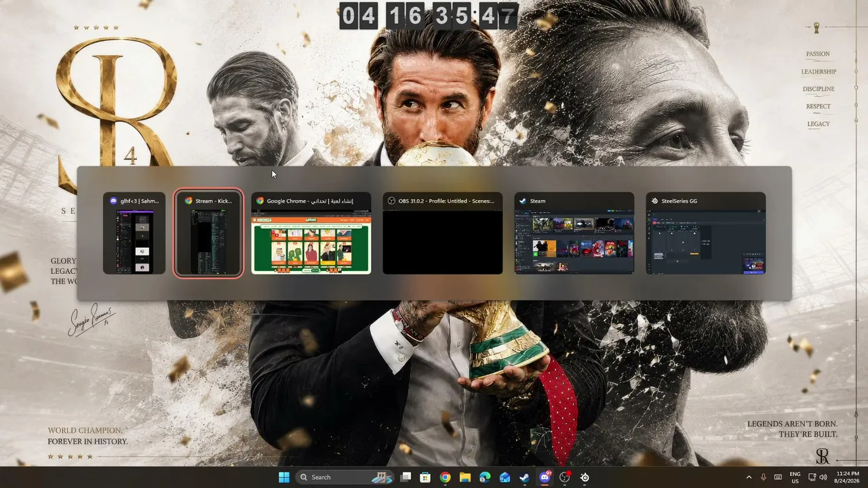Open network settings from the tray
This screenshot has height=488, width=868.
point(812,477)
